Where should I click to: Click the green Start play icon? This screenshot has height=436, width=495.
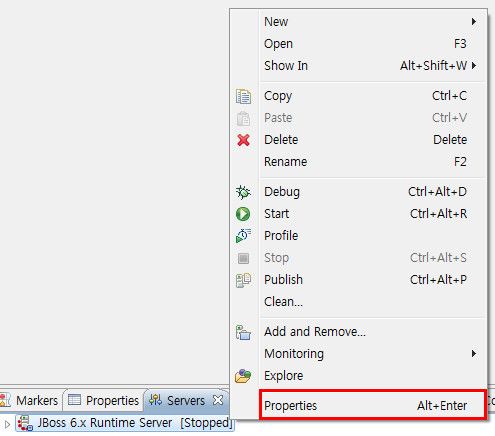243,214
